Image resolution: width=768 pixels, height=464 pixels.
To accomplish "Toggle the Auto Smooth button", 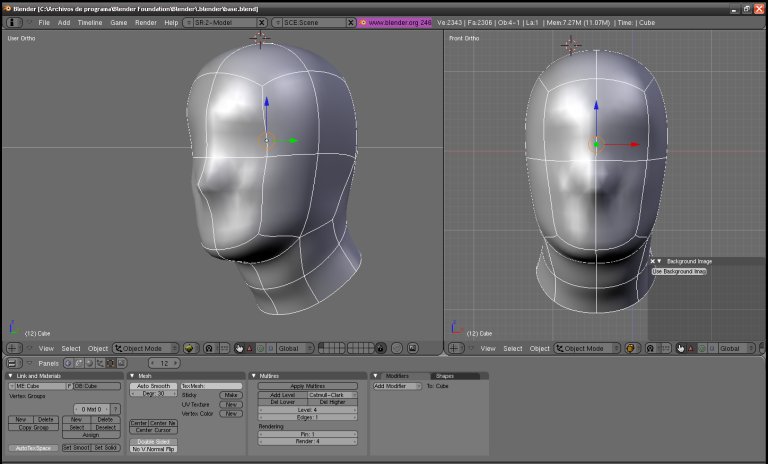I will tap(153, 386).
